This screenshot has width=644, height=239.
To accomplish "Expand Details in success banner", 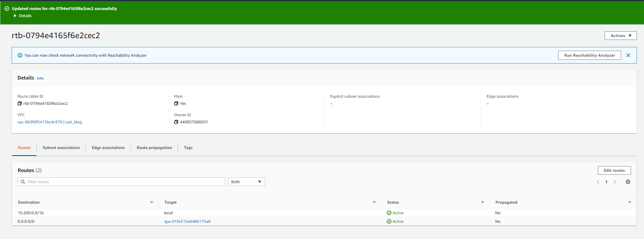I will click(x=23, y=16).
